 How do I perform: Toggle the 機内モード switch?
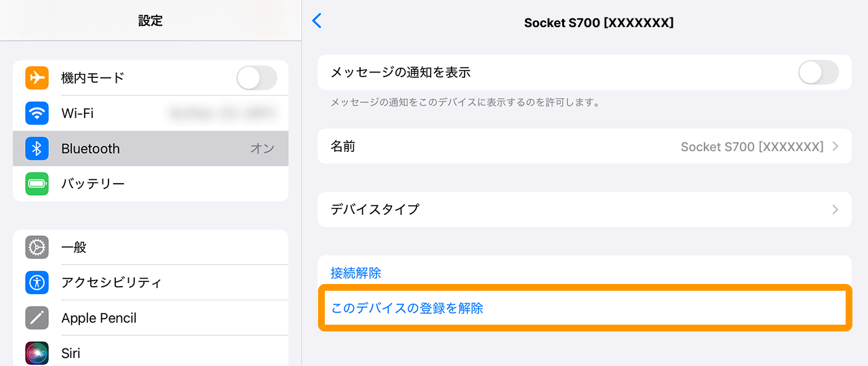point(256,78)
